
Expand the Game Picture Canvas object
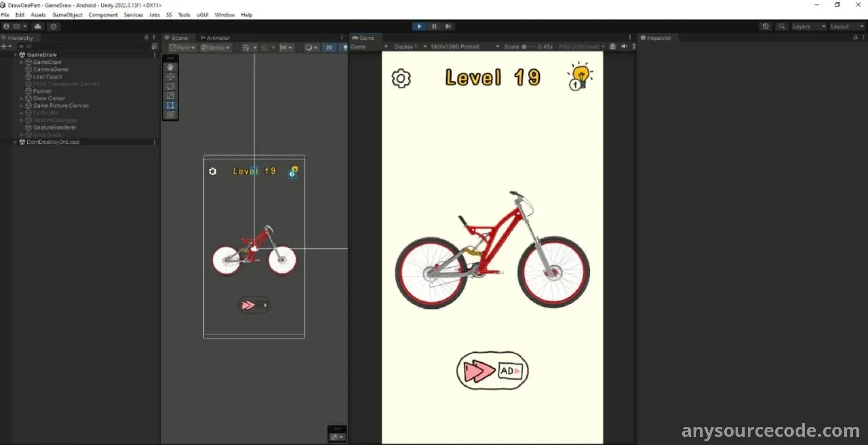[21, 106]
